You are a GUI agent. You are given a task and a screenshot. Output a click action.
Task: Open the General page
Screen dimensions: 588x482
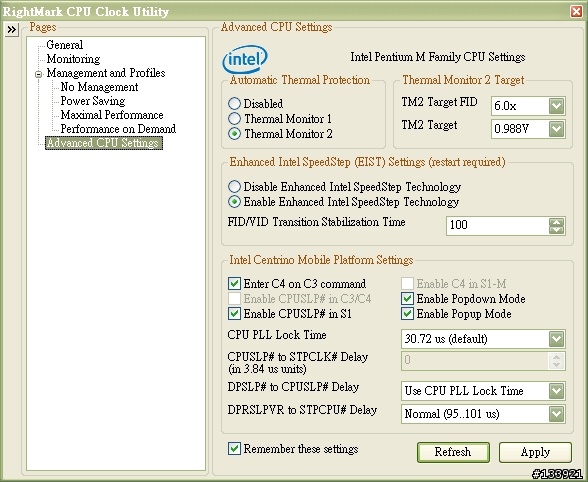tap(64, 45)
